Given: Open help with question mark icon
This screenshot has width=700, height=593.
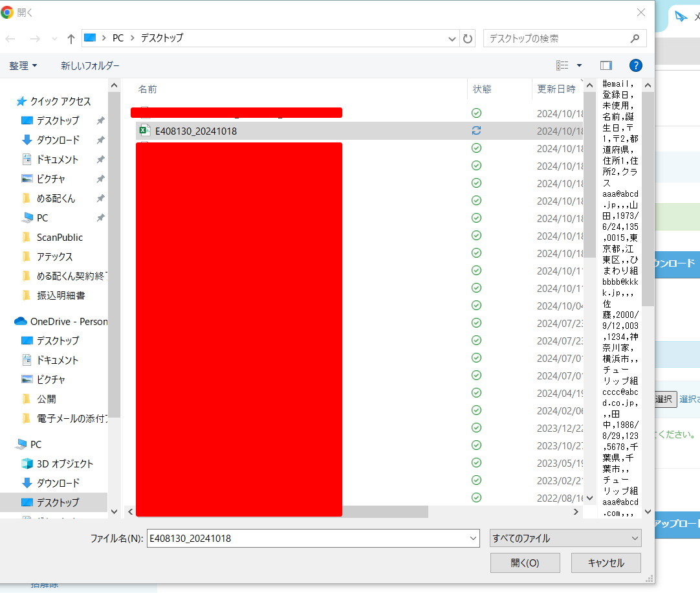Looking at the screenshot, I should [x=636, y=65].
